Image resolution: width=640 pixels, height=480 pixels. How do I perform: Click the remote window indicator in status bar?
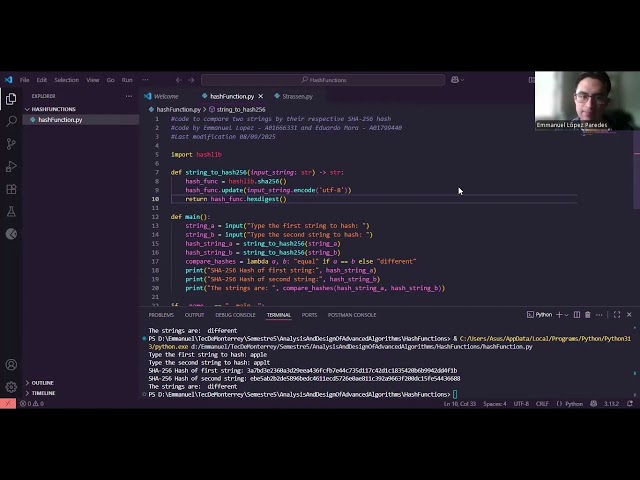point(8,404)
